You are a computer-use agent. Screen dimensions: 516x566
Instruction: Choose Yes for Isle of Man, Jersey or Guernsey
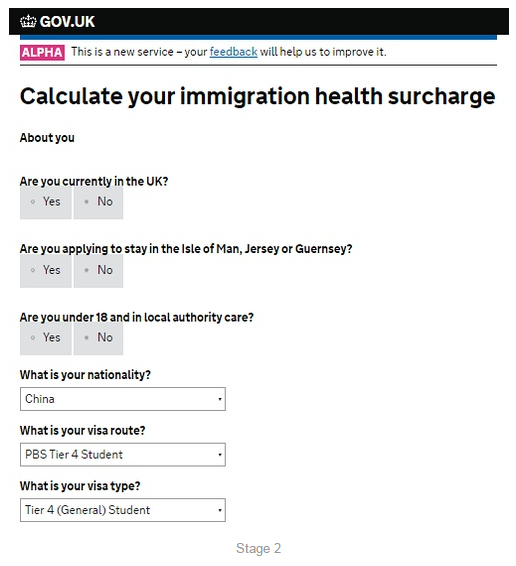pyautogui.click(x=45, y=270)
